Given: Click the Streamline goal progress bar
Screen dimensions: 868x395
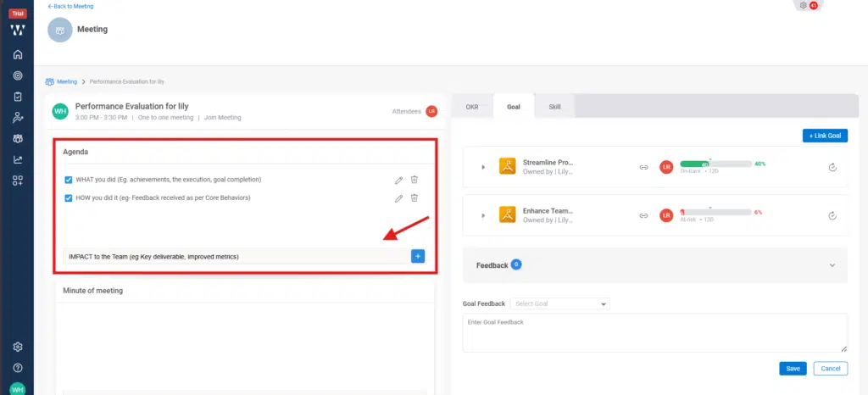Looking at the screenshot, I should point(715,164).
